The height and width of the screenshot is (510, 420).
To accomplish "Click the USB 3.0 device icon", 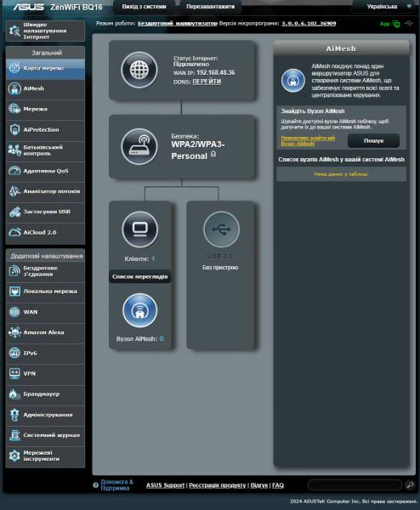I will tap(222, 229).
